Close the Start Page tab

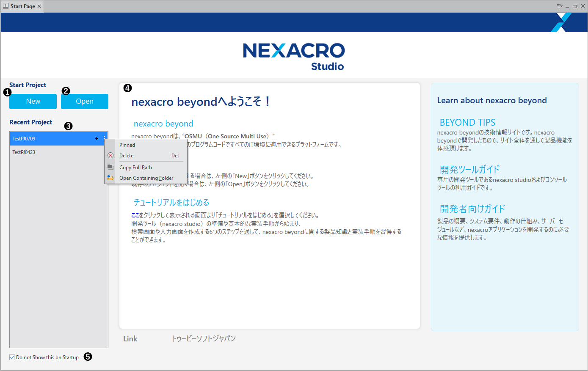39,6
